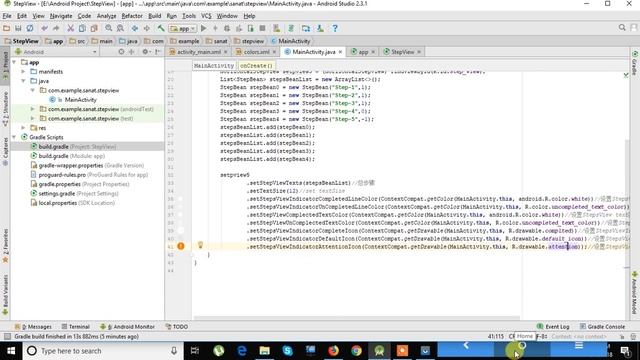
Task: Navigate back with the left arrow icon
Action: click(x=135, y=29)
